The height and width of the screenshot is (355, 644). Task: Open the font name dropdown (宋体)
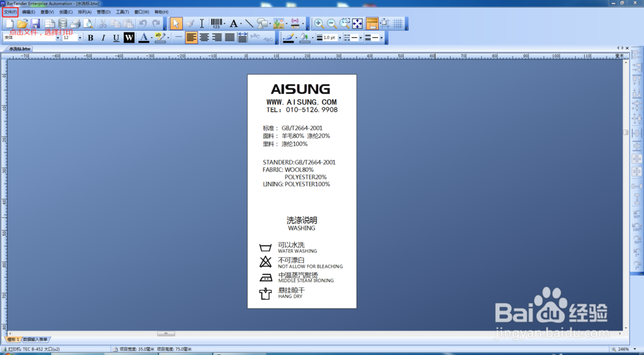58,38
